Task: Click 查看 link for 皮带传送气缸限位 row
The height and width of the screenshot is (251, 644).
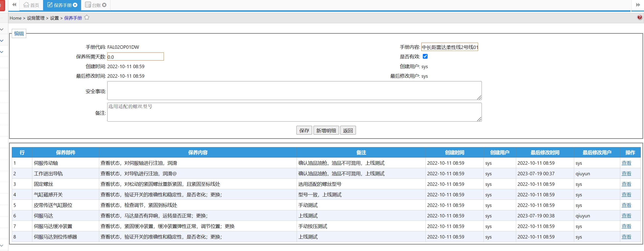Action: (x=626, y=205)
